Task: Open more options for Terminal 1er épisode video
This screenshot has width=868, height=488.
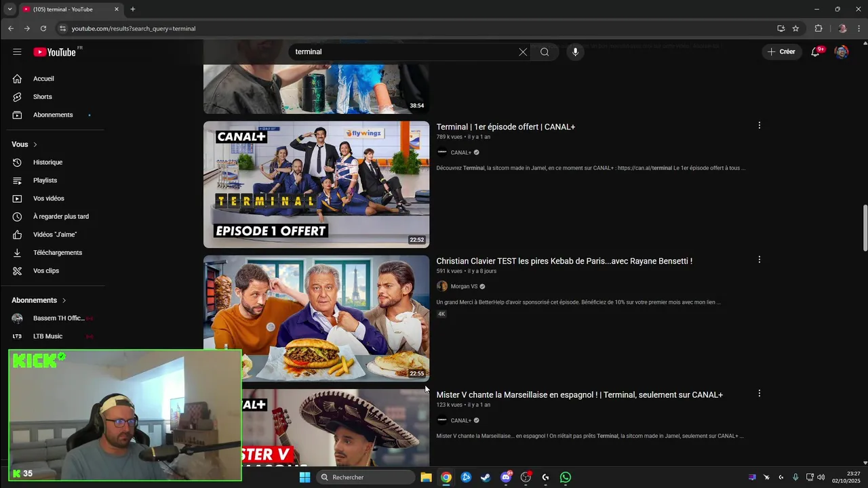Action: 759,125
